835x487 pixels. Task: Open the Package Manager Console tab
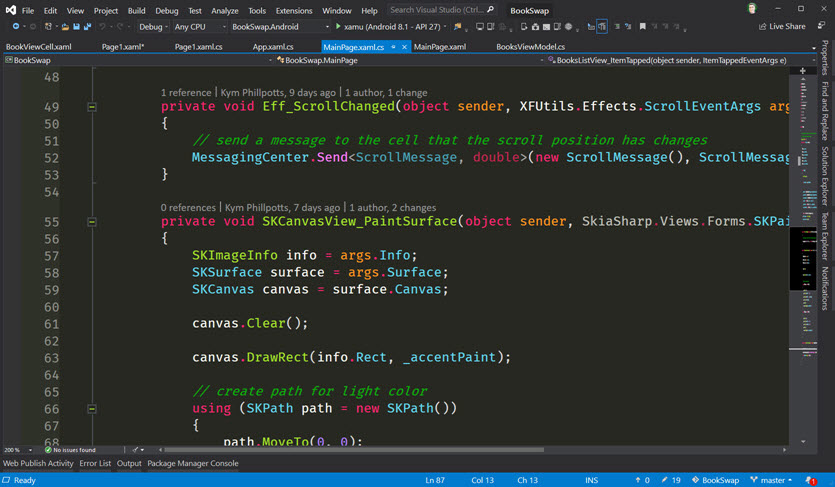pyautogui.click(x=193, y=464)
